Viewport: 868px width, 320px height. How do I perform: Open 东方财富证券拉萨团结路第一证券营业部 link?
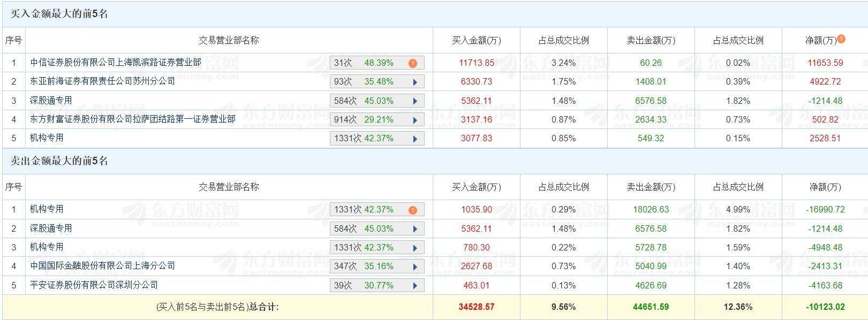[x=133, y=119]
